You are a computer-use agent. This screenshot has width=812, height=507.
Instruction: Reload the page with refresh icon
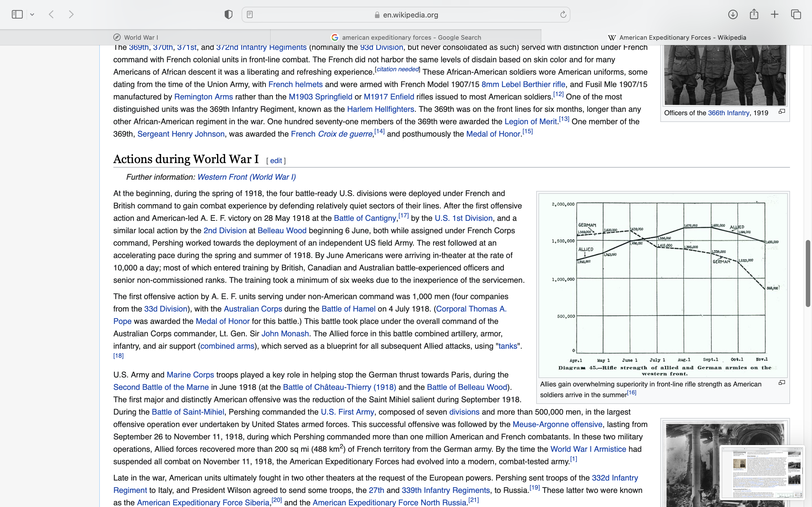[x=563, y=14]
